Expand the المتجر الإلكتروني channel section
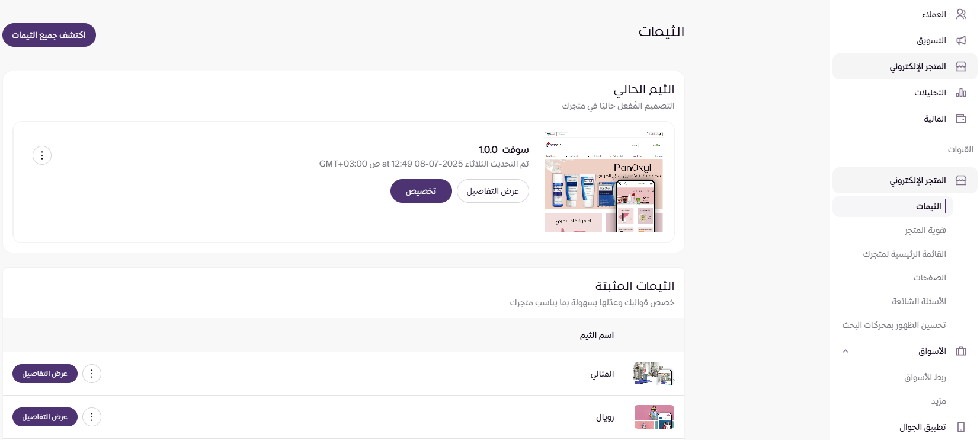This screenshot has height=440, width=980. click(917, 180)
